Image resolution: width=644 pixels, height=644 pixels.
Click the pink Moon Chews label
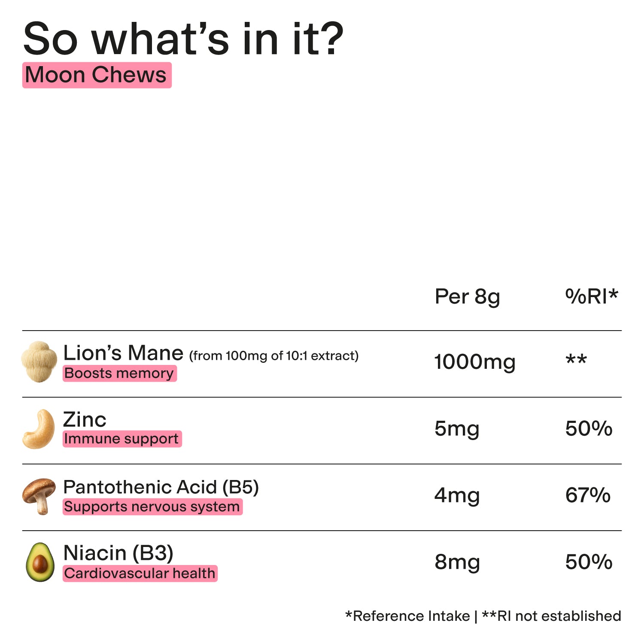pyautogui.click(x=97, y=75)
